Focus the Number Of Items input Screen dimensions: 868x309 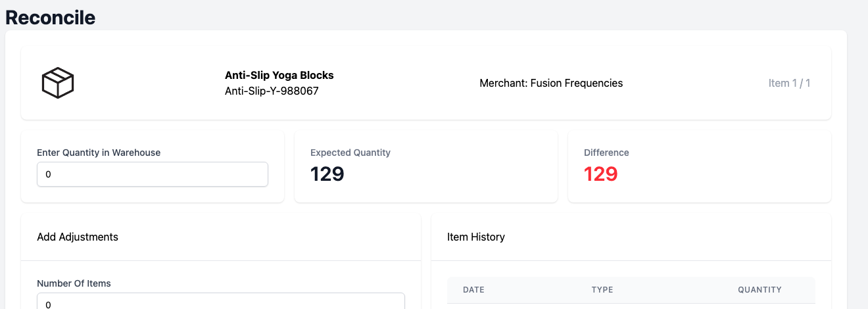(x=221, y=301)
